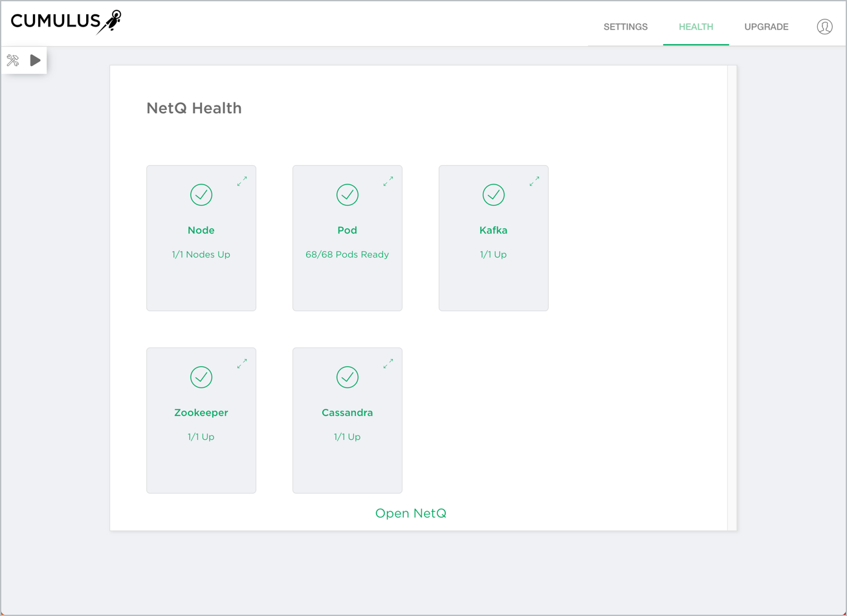Switch to the SETTINGS tab

[x=625, y=27]
